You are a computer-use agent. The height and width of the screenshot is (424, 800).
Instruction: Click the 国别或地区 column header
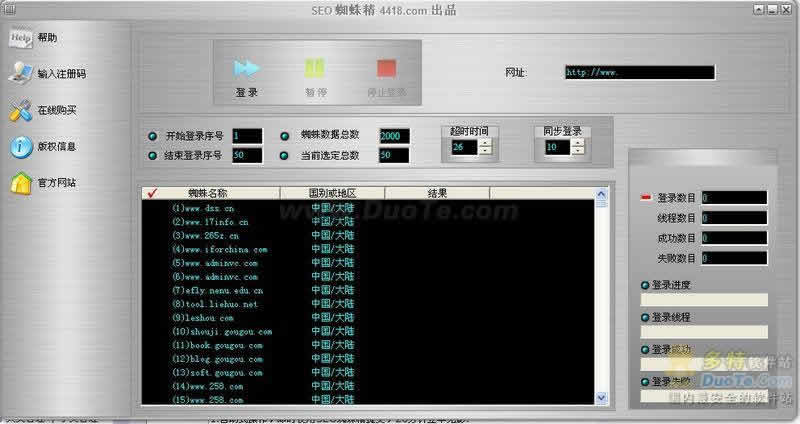pos(332,193)
